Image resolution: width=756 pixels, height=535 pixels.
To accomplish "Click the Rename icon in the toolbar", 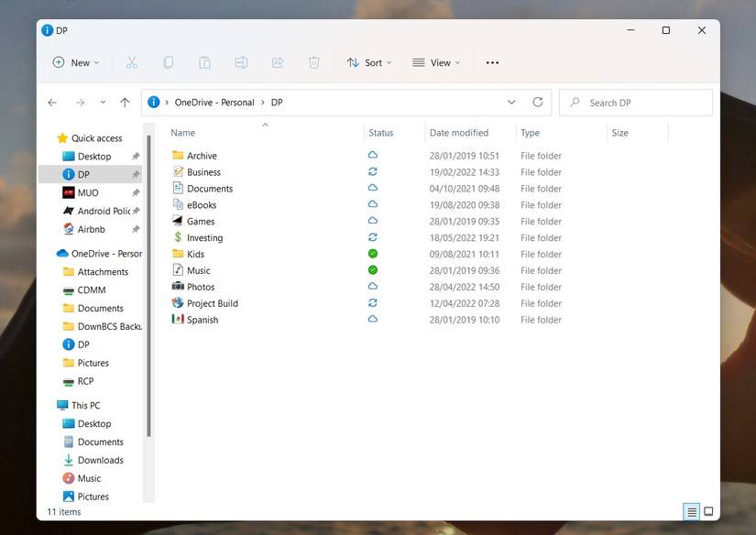I will pos(241,62).
